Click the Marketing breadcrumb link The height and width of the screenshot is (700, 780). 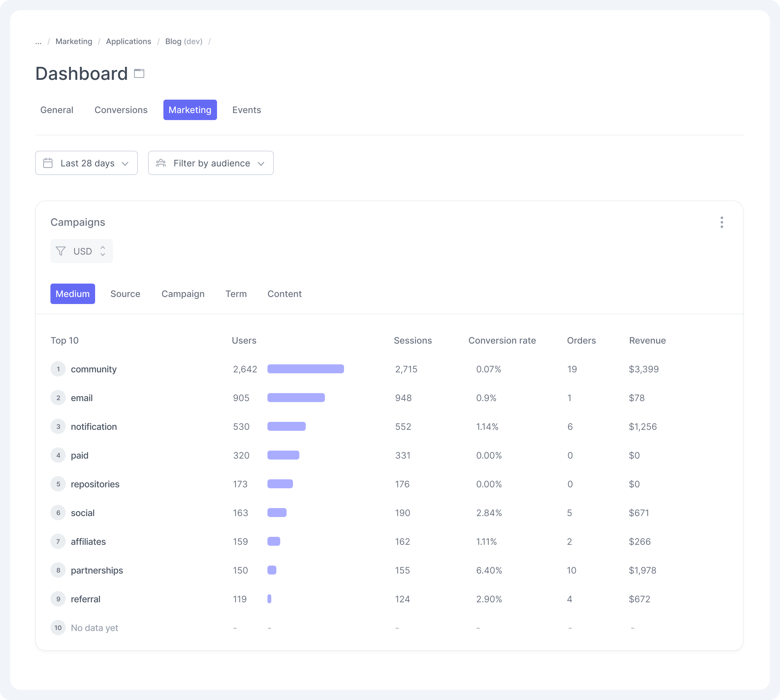[74, 41]
